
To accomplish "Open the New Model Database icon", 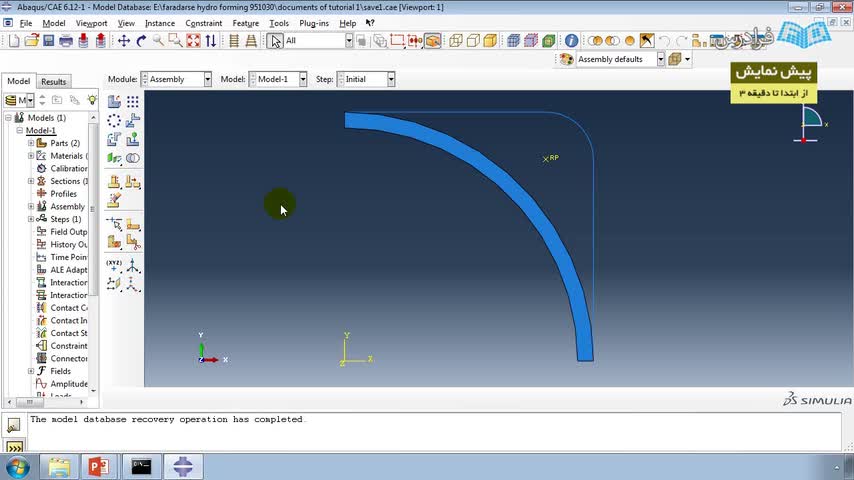I will [x=13, y=41].
